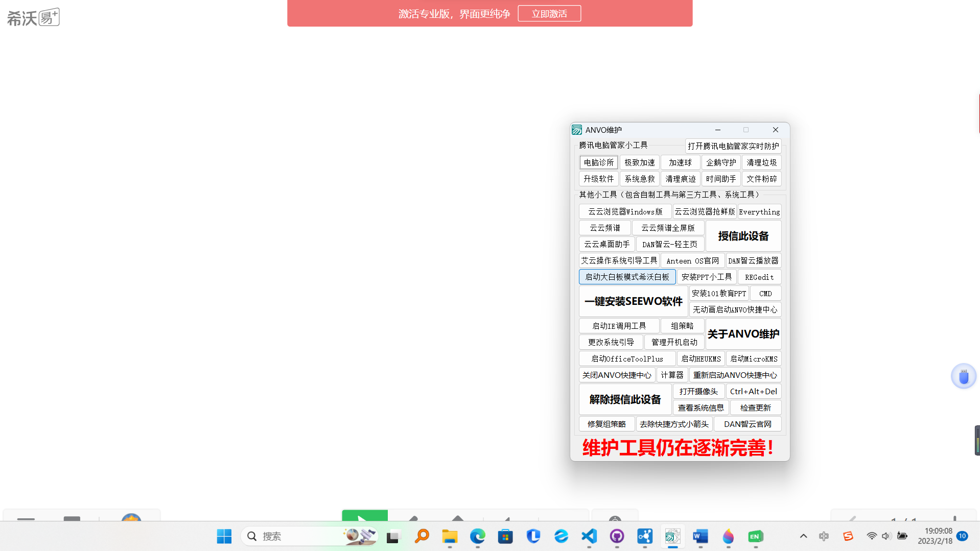The height and width of the screenshot is (551, 980).
Task: Open REGedit tool
Action: click(760, 277)
